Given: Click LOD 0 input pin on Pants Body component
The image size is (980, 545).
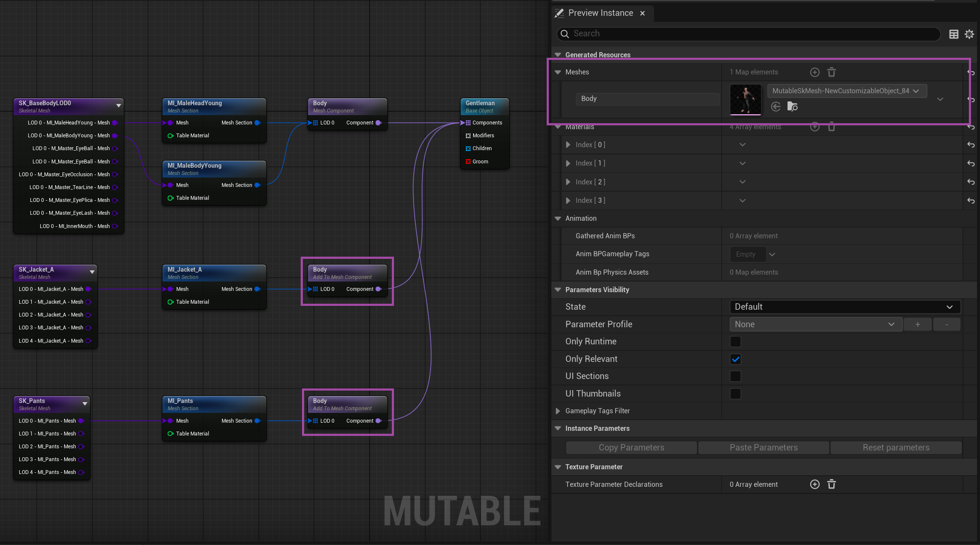Looking at the screenshot, I should [315, 421].
